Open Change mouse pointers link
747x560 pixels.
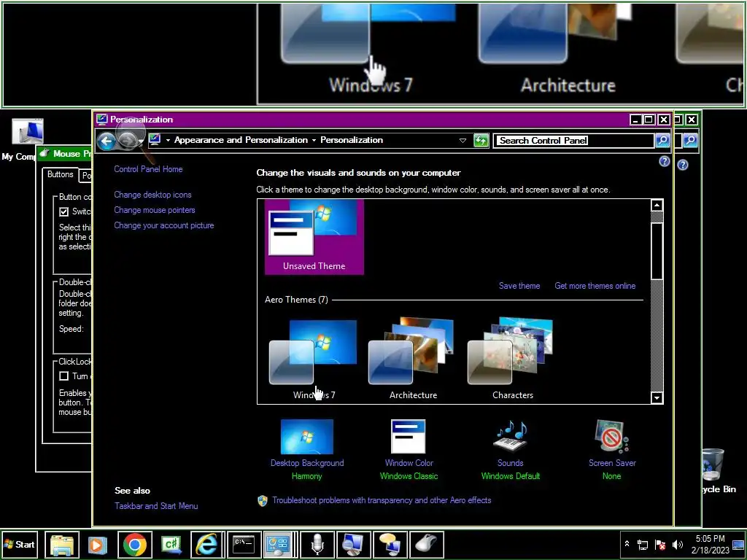tap(155, 210)
